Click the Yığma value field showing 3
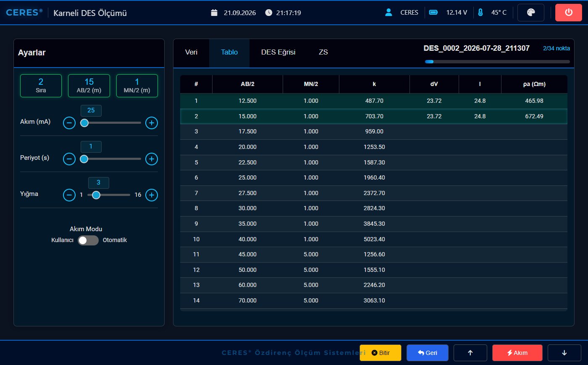Screen dimensions: 588x365 pos(99,182)
